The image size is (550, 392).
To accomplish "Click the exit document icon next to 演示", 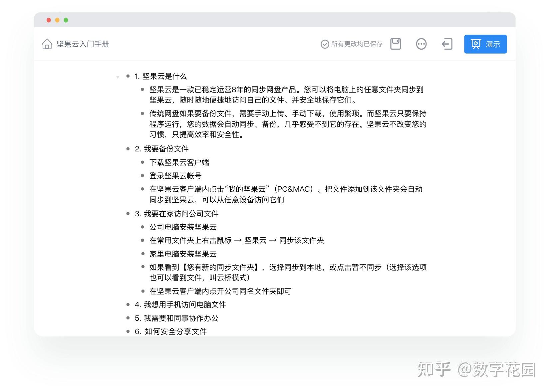I will pos(447,44).
